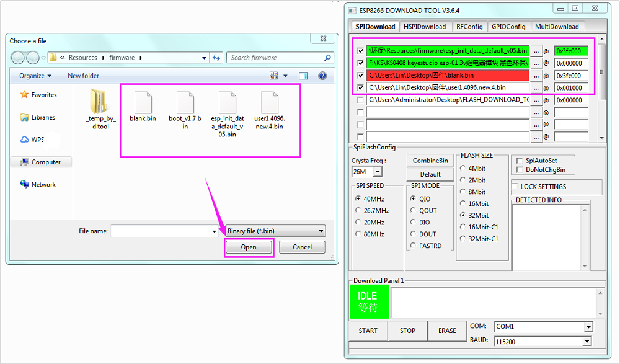Open the _temp_by_dltool folder
The image size is (620, 364).
100,102
